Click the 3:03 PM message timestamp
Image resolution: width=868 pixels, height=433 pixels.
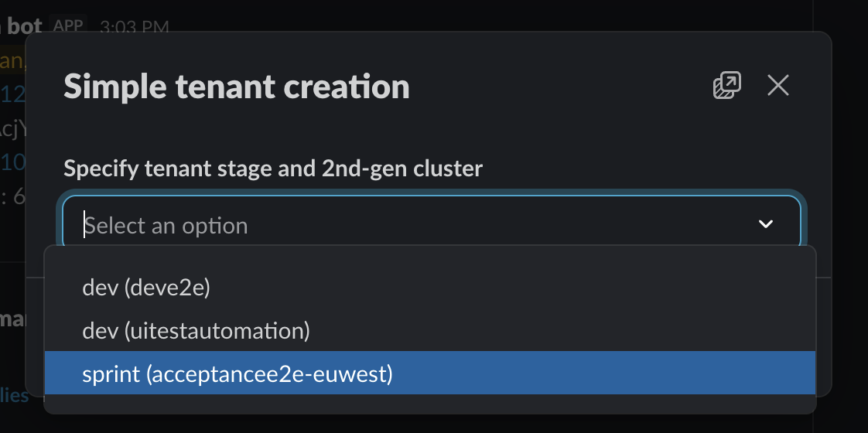134,28
